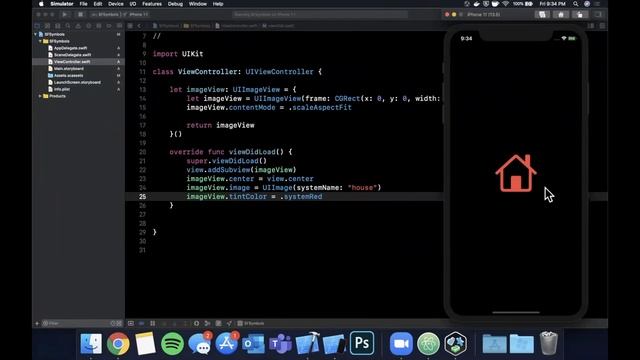Open the Edit menu
640x360 pixels.
pyautogui.click(x=98, y=4)
